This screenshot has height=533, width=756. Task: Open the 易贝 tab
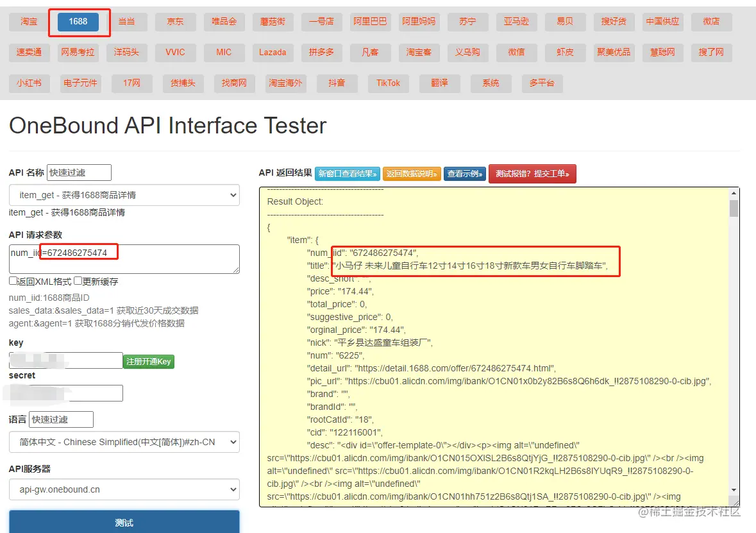click(565, 22)
